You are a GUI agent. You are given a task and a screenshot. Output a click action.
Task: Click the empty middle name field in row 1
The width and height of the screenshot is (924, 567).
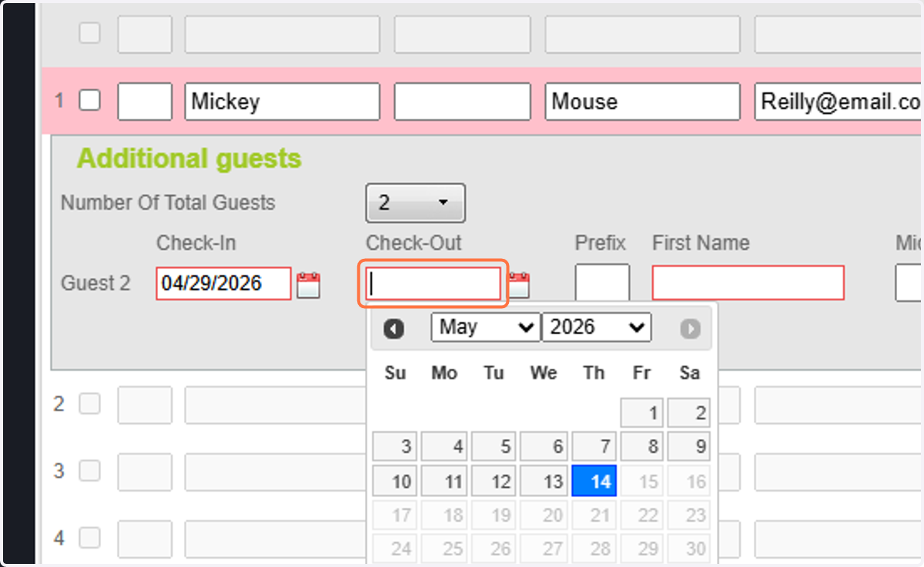462,102
